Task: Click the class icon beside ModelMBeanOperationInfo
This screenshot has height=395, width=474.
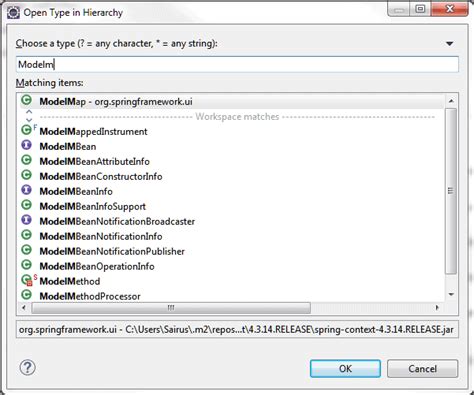Action: (x=26, y=265)
